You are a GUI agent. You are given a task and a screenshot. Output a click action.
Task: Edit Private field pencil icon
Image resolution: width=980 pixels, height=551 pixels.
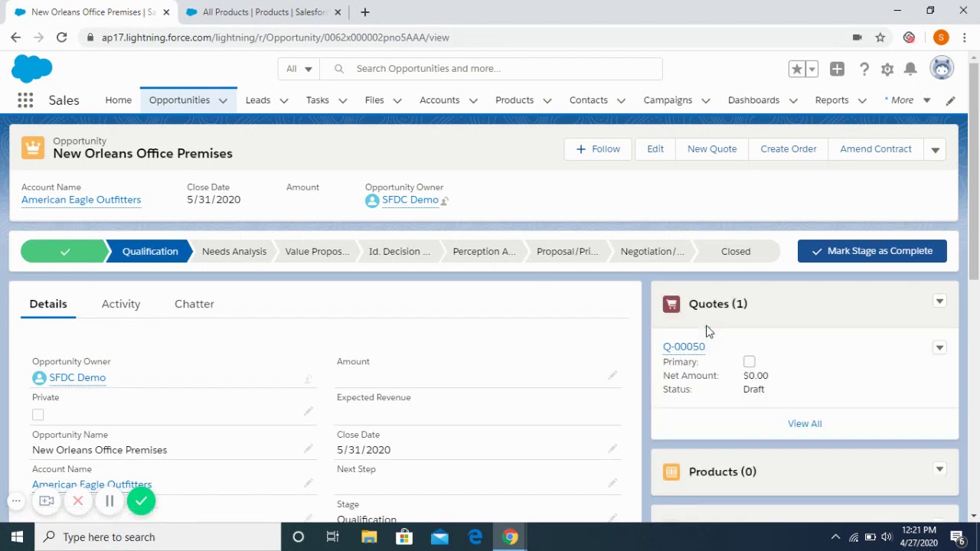click(x=308, y=412)
